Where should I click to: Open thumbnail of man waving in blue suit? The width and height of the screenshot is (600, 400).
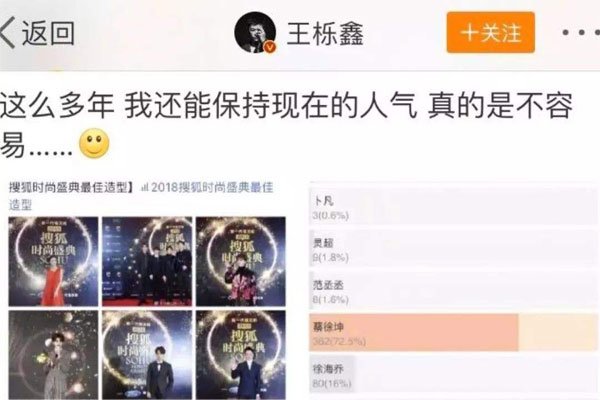(241, 355)
